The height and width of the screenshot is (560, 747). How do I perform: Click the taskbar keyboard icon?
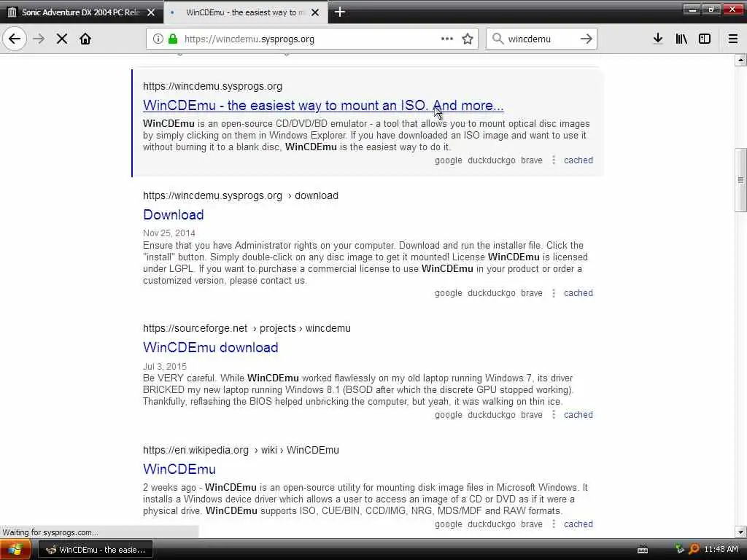(643, 550)
